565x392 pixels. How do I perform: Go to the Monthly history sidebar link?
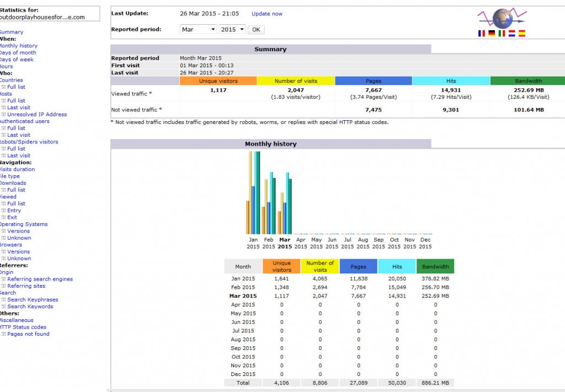(18, 46)
